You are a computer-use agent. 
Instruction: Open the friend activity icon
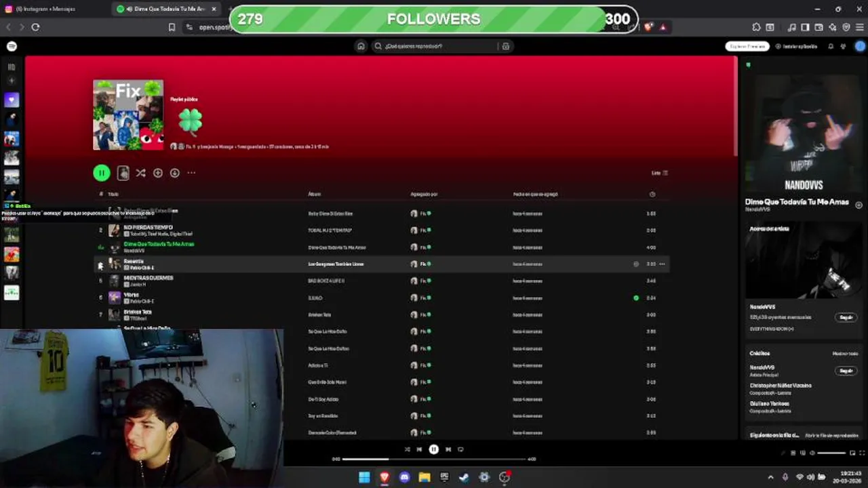tap(843, 46)
